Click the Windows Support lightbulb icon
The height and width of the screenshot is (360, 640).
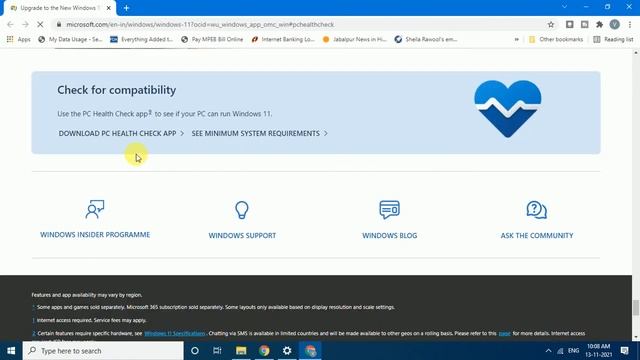click(x=242, y=210)
